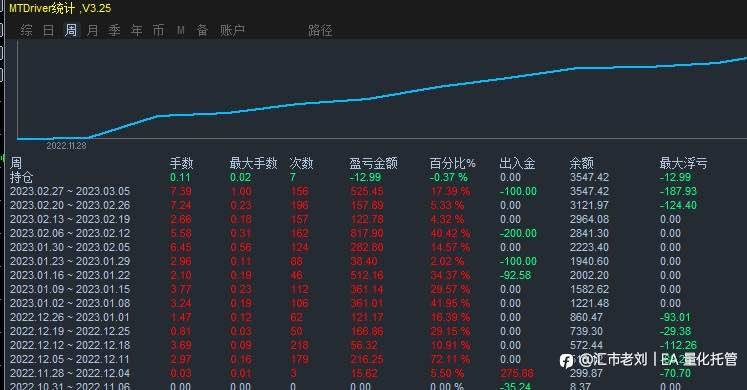747x390 pixels.
Task: Click the -0.37 % percentage cell
Action: pos(449,178)
